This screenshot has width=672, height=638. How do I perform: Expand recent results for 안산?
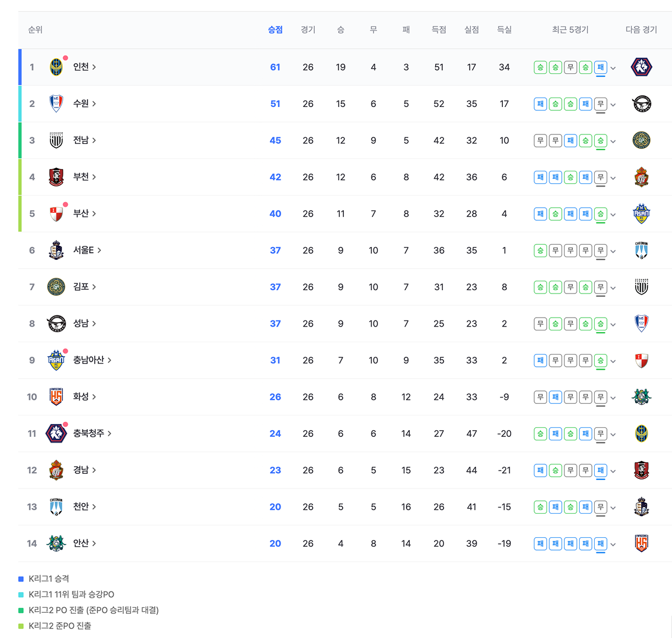(x=613, y=544)
